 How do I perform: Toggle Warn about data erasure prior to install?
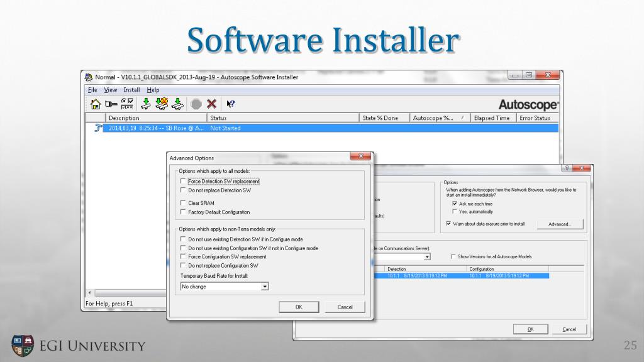click(x=448, y=224)
